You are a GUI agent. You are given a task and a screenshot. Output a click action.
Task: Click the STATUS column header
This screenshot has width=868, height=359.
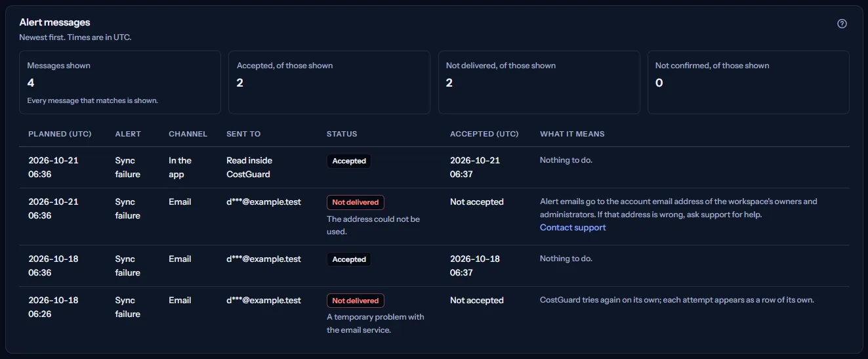click(342, 134)
